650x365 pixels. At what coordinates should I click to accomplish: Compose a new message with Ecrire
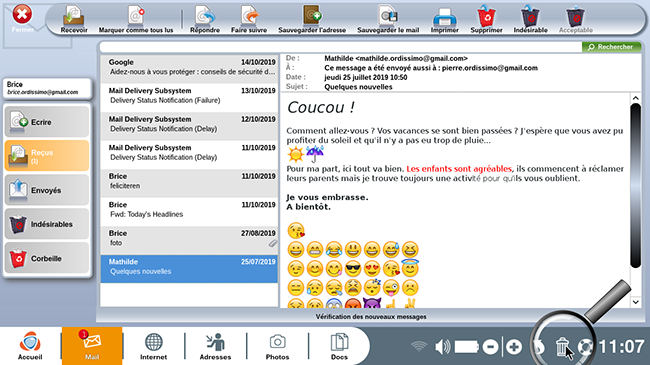click(47, 122)
